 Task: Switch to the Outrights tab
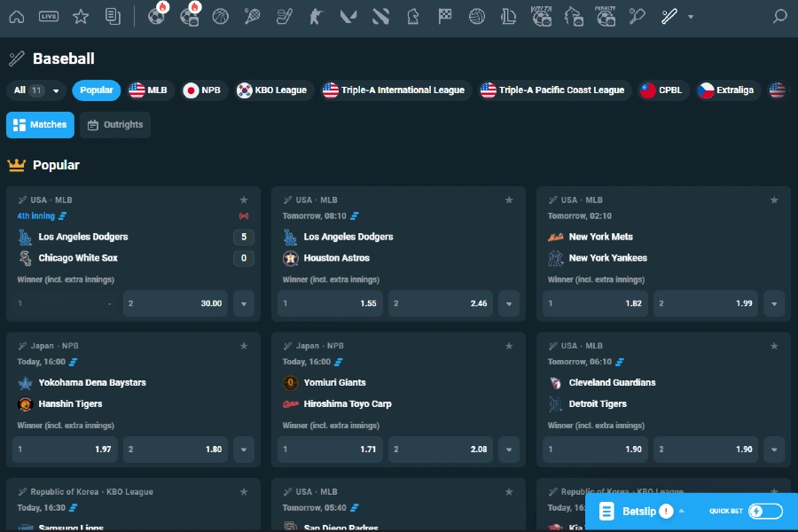[115, 125]
